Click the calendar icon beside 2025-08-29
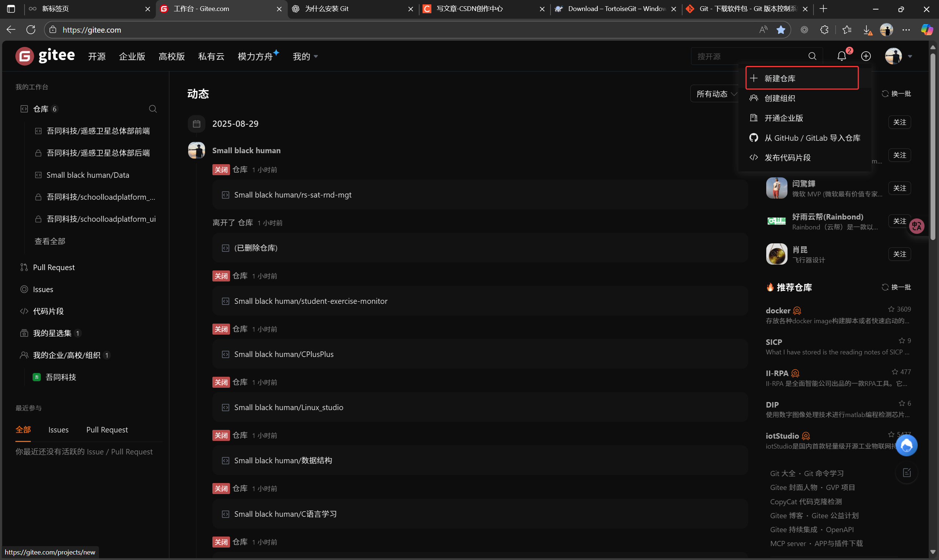Image resolution: width=939 pixels, height=560 pixels. pyautogui.click(x=196, y=124)
